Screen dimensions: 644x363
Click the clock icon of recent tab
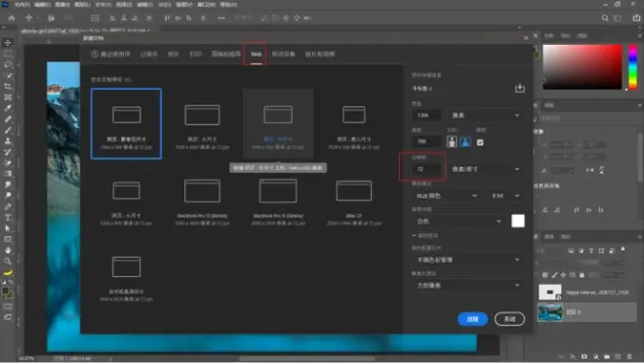coord(95,55)
